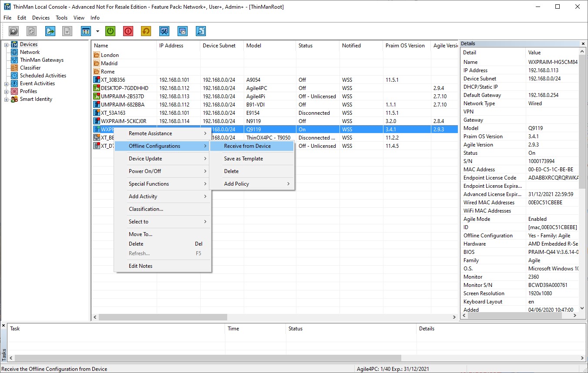Choose Save as Template

click(x=252, y=159)
